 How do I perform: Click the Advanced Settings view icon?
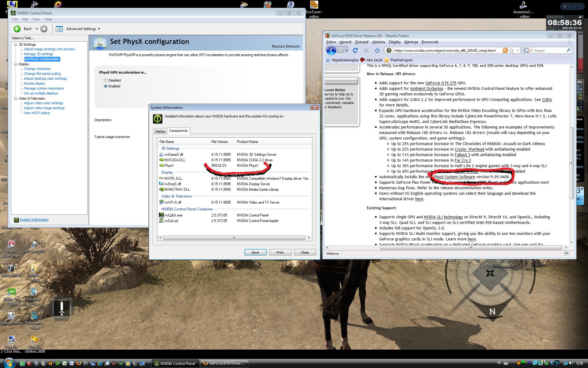pyautogui.click(x=59, y=29)
